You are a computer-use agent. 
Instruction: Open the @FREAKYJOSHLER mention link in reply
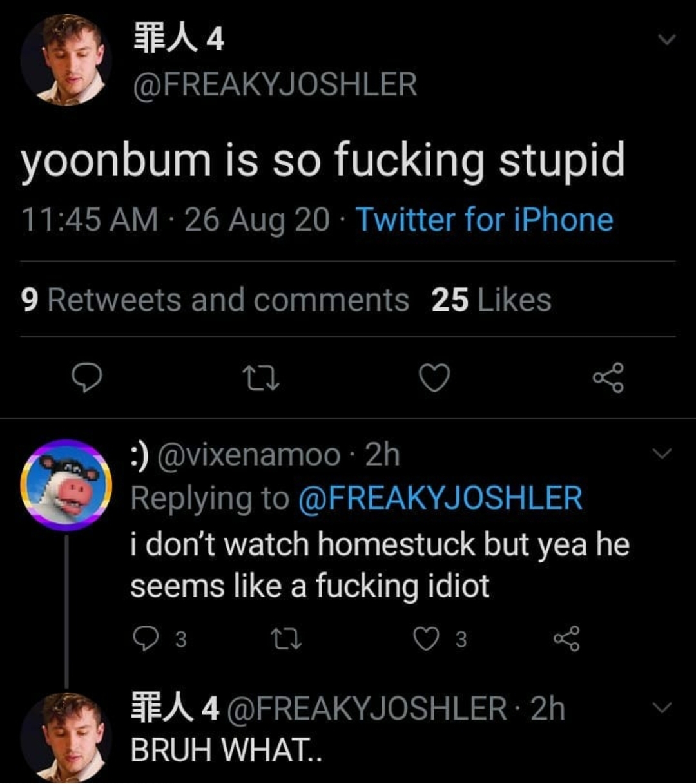coord(440,498)
